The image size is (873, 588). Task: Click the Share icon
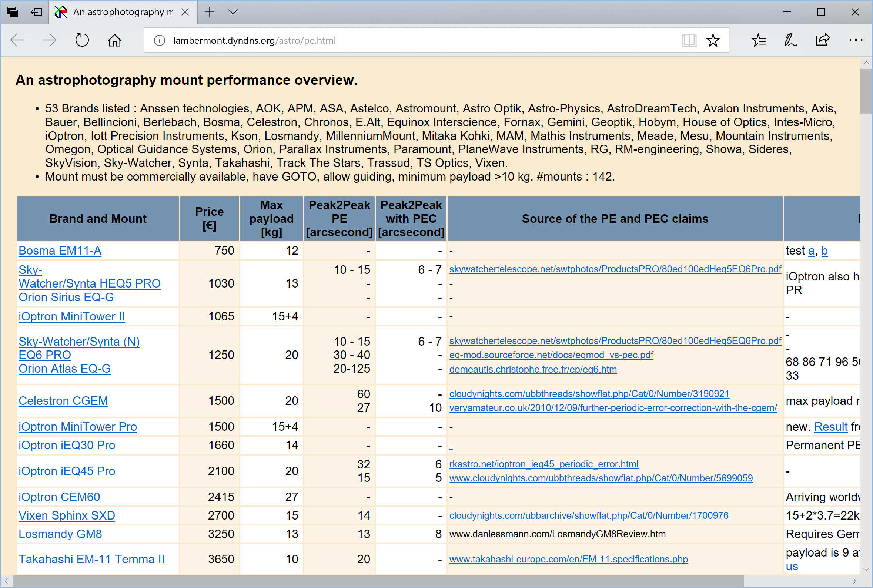coord(823,40)
